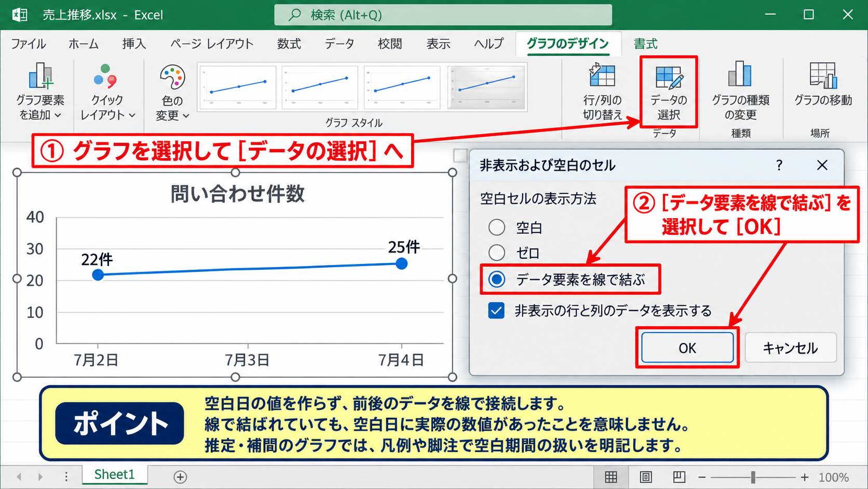
Task: Open the ファイル tab
Action: coord(29,44)
